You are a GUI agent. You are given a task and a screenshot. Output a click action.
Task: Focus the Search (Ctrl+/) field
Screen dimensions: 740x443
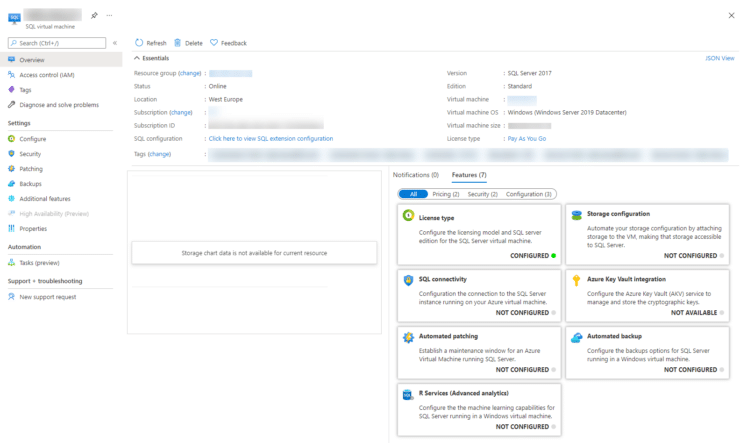[57, 43]
